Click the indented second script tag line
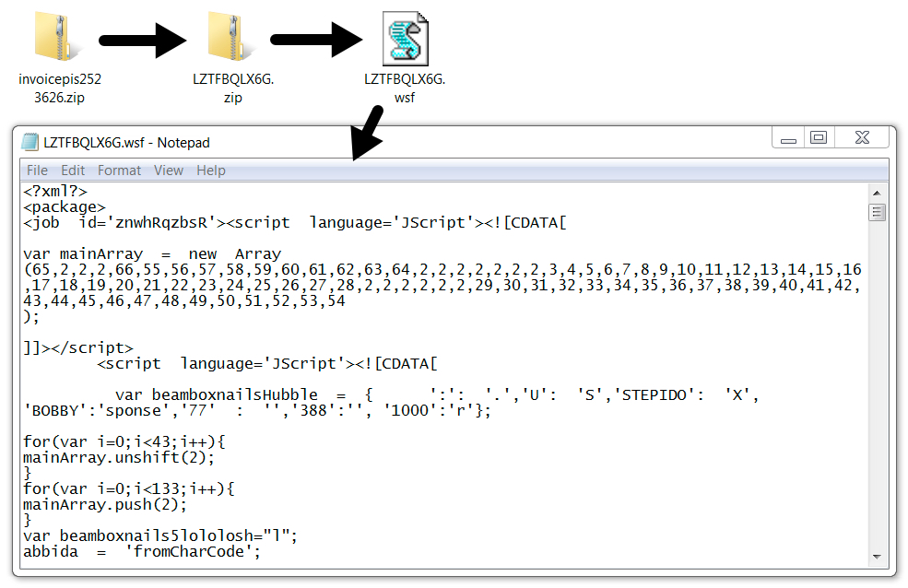This screenshot has width=908, height=588. (267, 363)
